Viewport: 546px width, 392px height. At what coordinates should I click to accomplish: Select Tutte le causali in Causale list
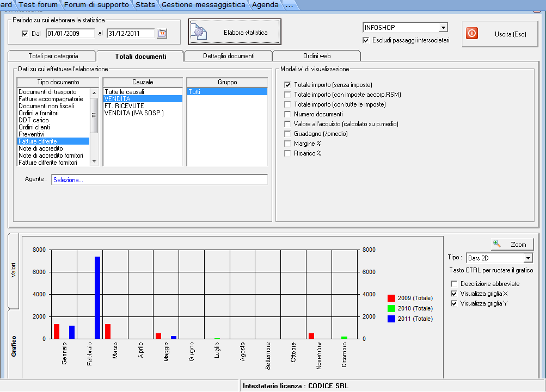tap(143, 92)
